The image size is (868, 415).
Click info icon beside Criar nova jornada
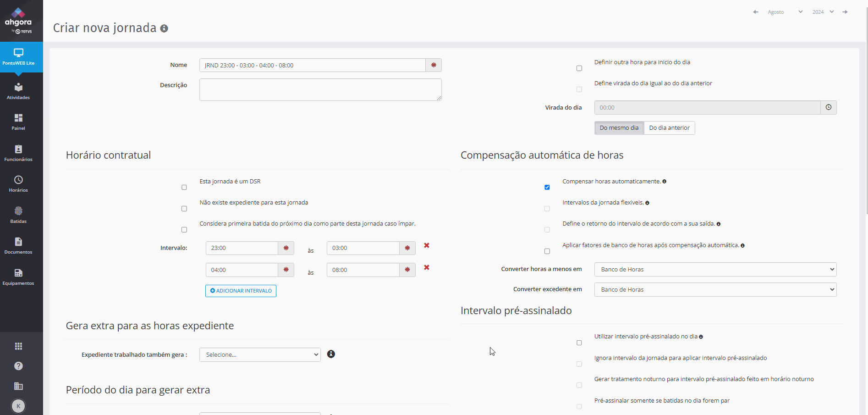[x=164, y=28]
